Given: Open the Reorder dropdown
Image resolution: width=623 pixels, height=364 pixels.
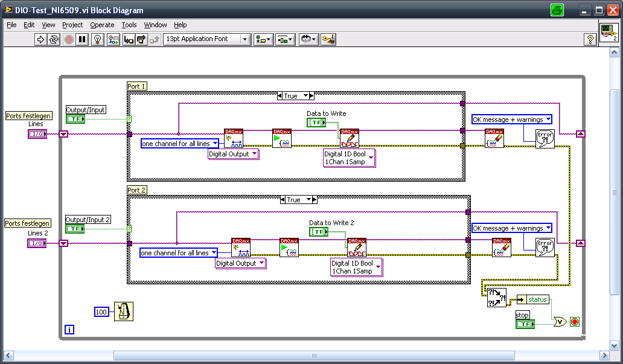Looking at the screenshot, I should click(308, 39).
